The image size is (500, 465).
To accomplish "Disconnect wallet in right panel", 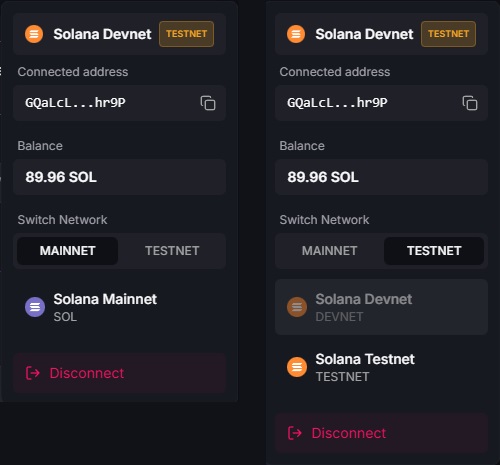I will point(381,433).
